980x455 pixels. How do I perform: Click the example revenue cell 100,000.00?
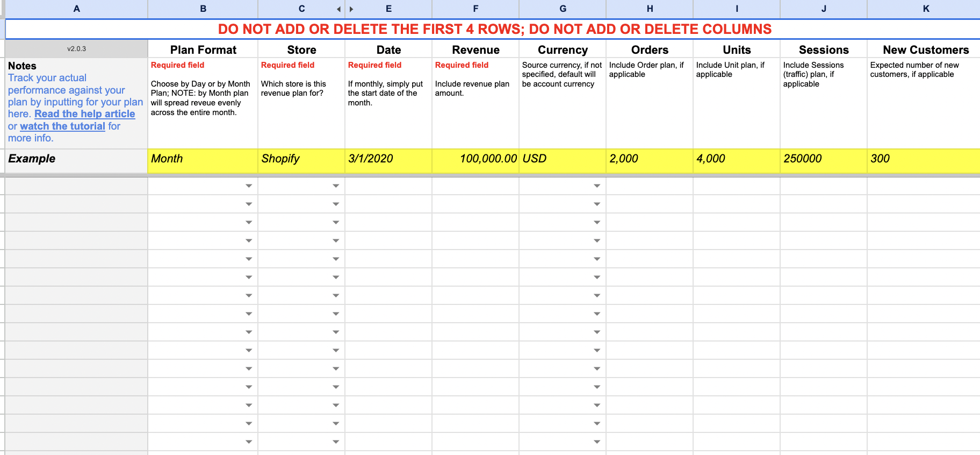click(475, 159)
